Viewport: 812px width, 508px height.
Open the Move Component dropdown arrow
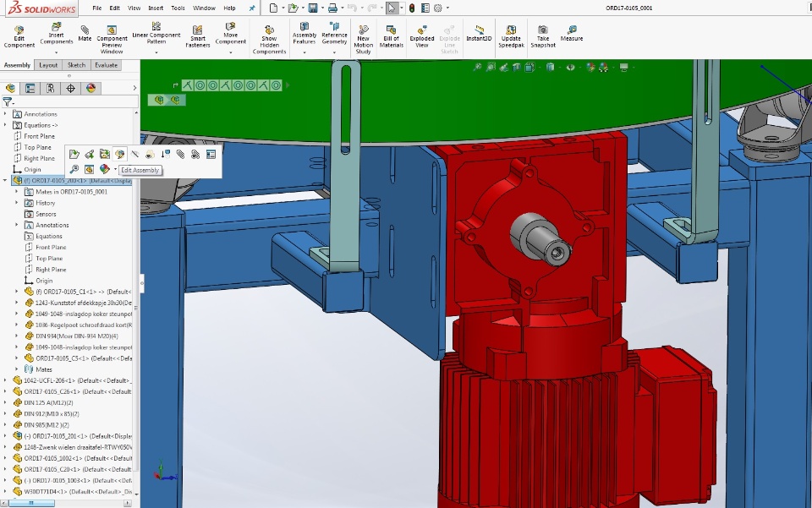[x=230, y=52]
